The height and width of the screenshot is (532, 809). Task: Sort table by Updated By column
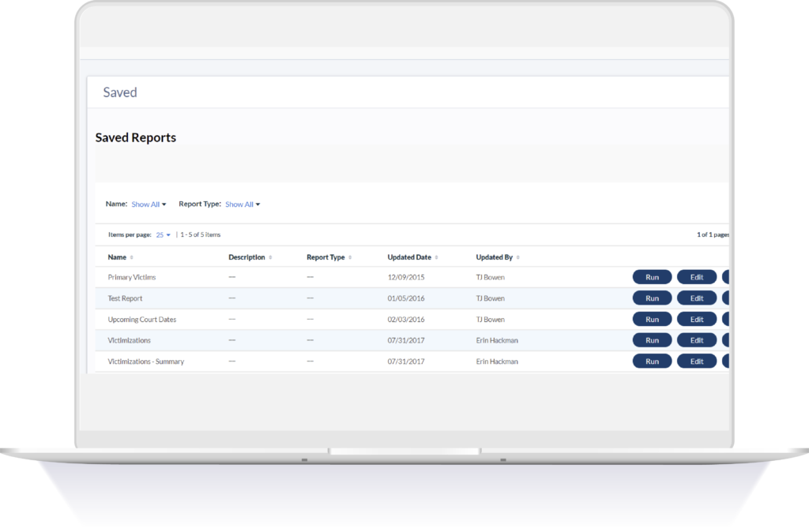click(x=498, y=257)
